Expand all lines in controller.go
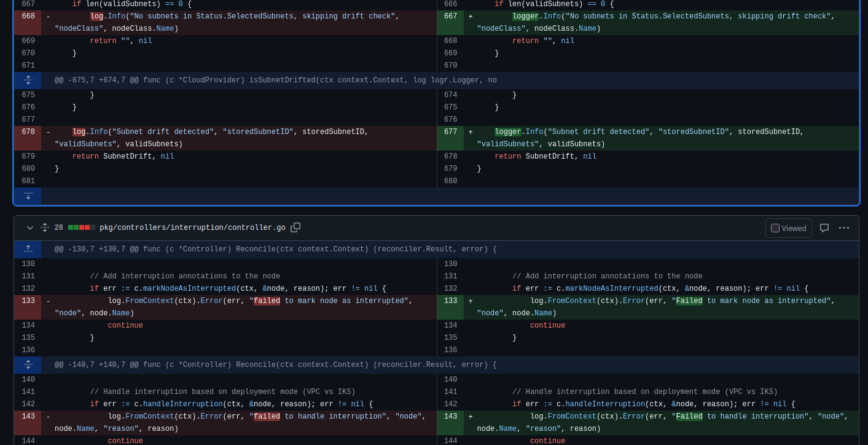Screen dimensions: 868x445 [45, 228]
